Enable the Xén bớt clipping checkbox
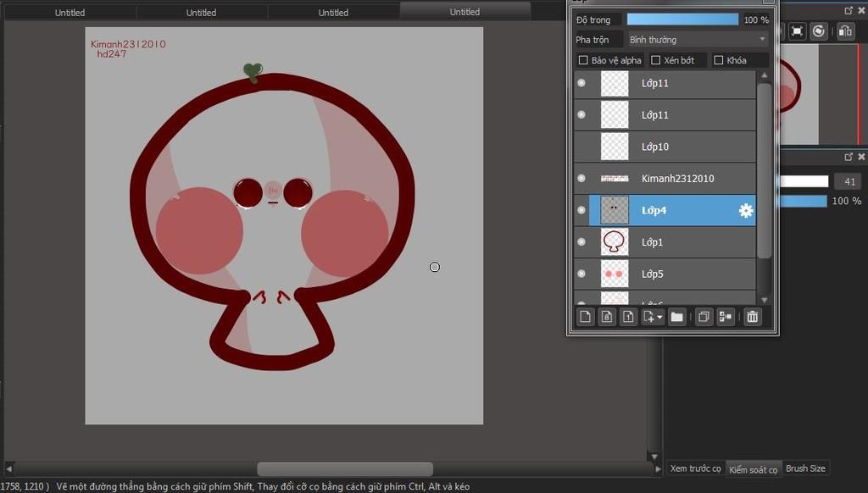Screen dimensions: 868x493 656,60
